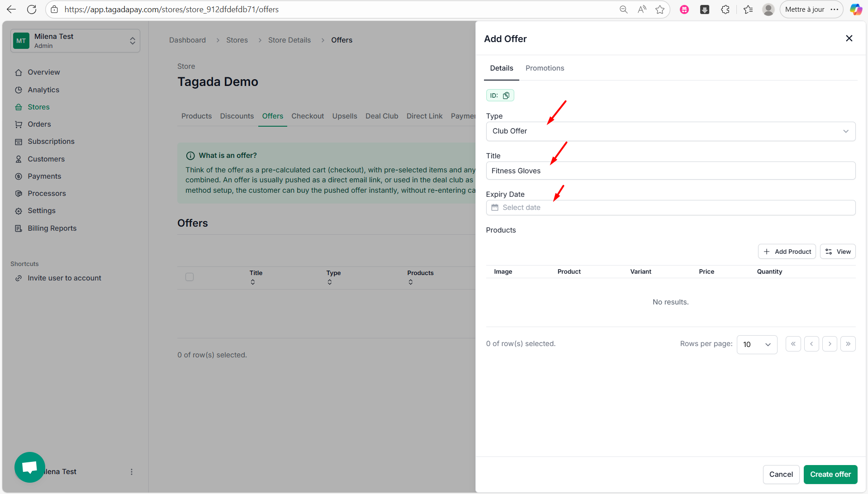Bookmark this page with the star icon
868x494 pixels.
click(x=660, y=9)
